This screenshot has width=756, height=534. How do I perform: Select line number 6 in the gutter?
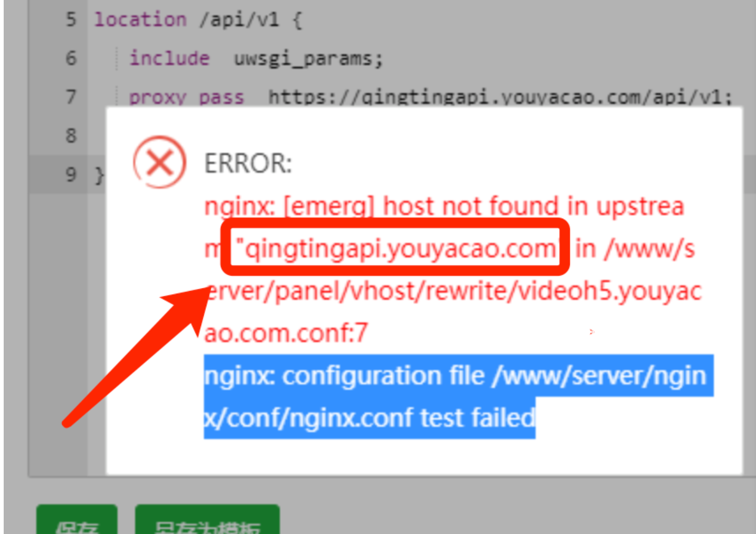[x=71, y=58]
